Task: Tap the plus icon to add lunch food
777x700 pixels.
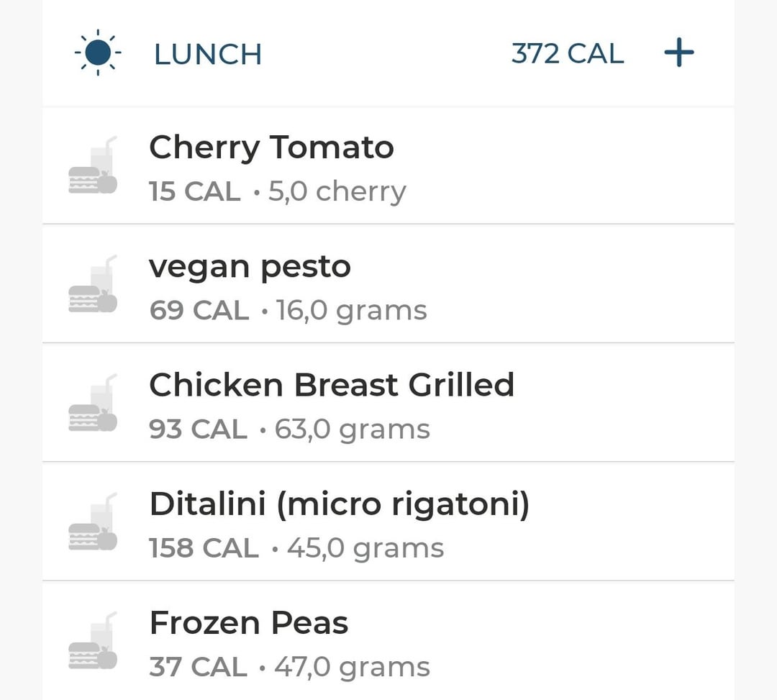Action: coord(679,53)
